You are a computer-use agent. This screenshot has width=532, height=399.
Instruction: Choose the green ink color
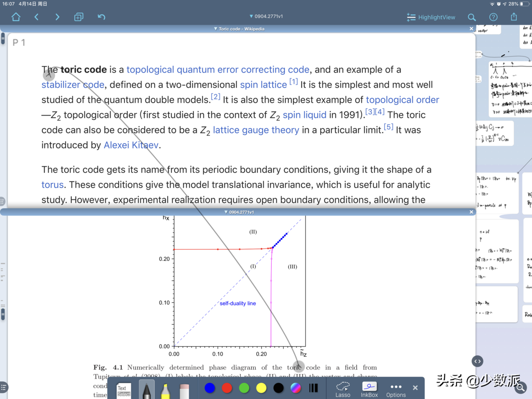244,388
